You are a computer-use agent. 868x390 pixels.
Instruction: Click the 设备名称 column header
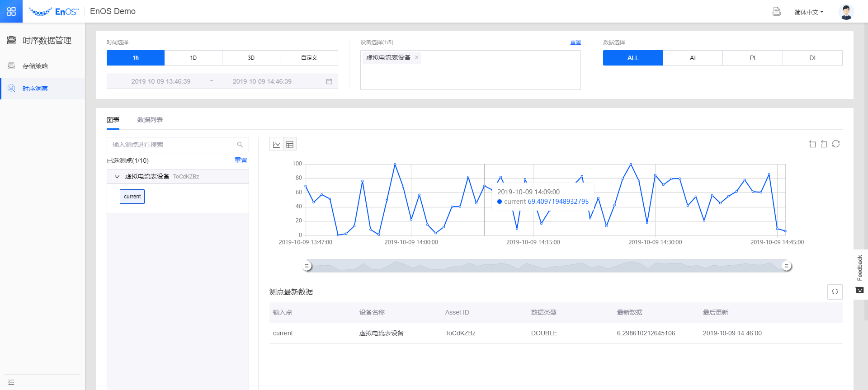pyautogui.click(x=372, y=312)
